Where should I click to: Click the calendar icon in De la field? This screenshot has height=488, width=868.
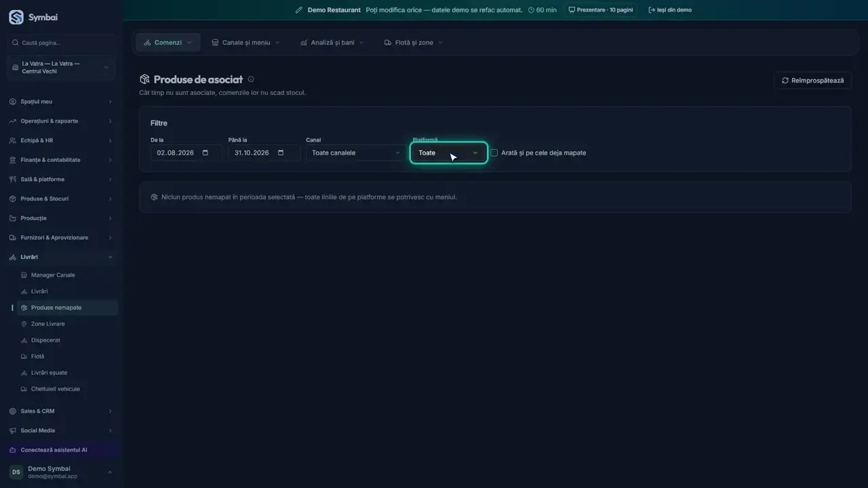coord(205,152)
